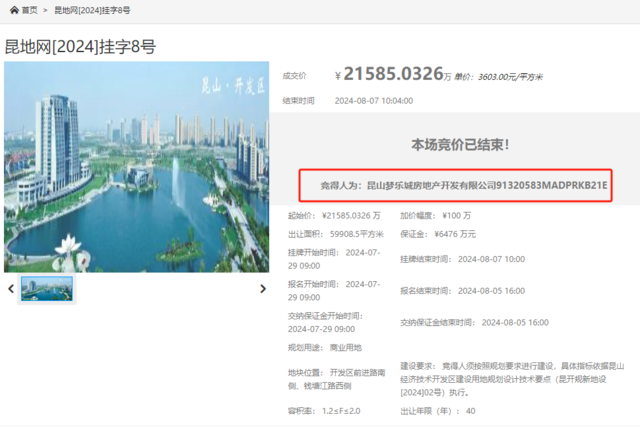
Task: Open the 昆地网[2024]挂字8号 breadcrumb link
Action: [91, 10]
